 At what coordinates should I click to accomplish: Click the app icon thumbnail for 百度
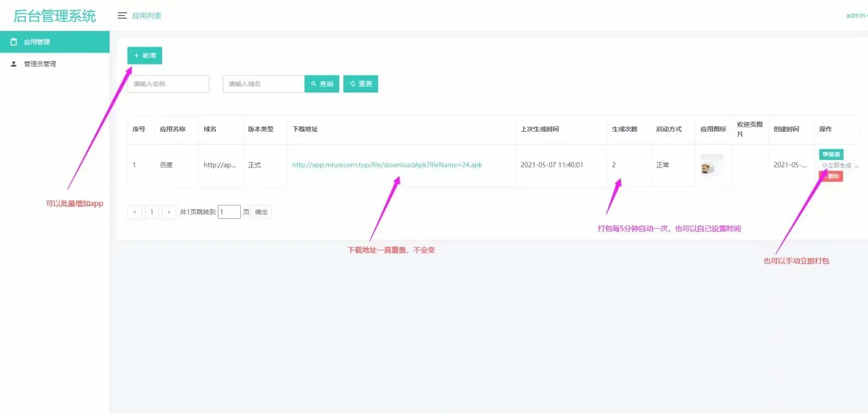(x=712, y=165)
